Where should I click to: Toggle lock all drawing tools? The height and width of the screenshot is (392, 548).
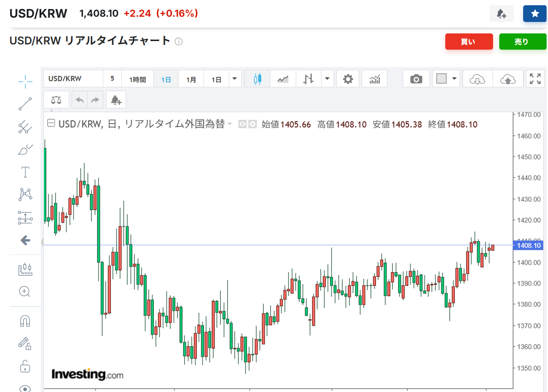point(25,367)
